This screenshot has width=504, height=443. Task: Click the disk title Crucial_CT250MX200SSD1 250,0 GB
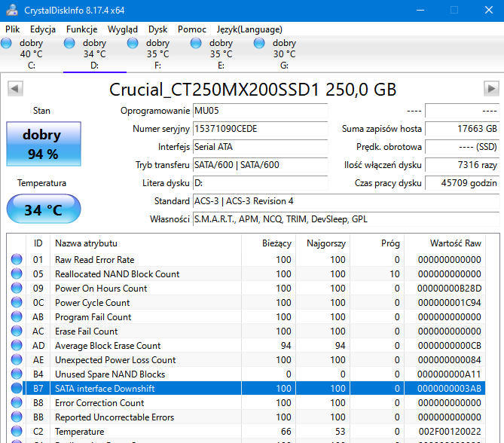pos(252,90)
